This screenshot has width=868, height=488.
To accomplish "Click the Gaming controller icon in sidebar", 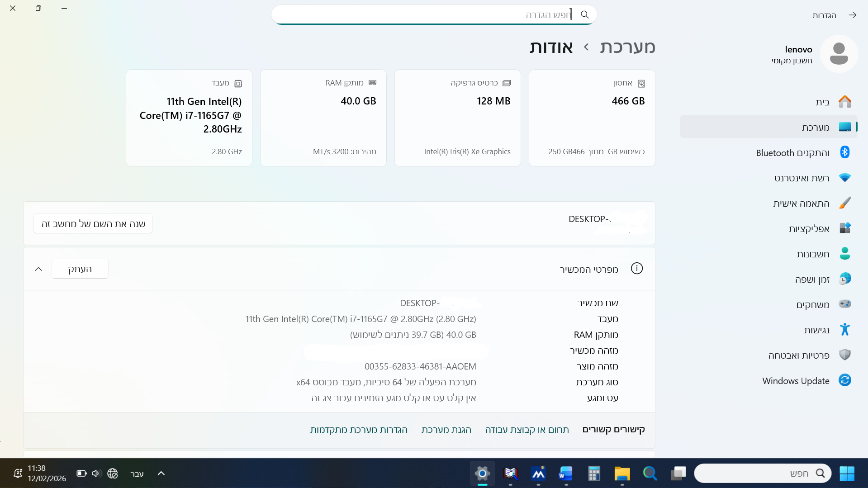I will tap(845, 304).
